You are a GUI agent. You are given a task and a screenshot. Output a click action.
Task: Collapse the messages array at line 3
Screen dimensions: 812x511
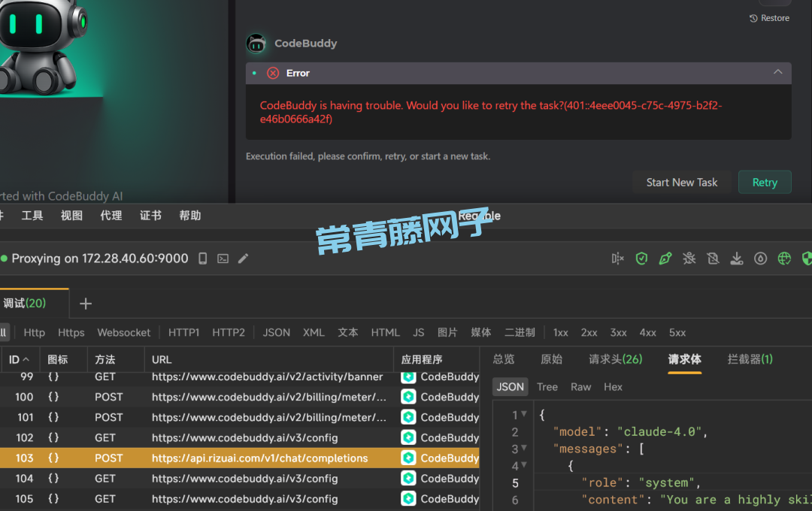point(524,449)
